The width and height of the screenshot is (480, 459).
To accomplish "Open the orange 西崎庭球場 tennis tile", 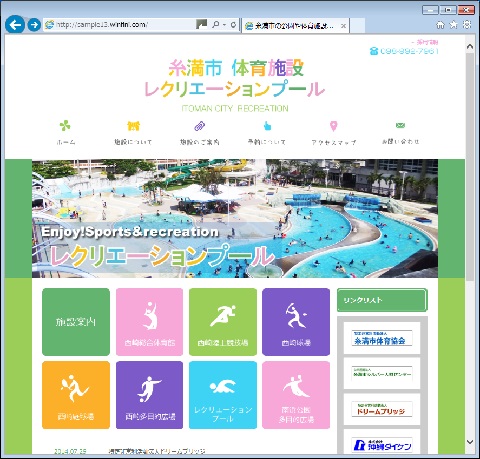I will tap(76, 395).
